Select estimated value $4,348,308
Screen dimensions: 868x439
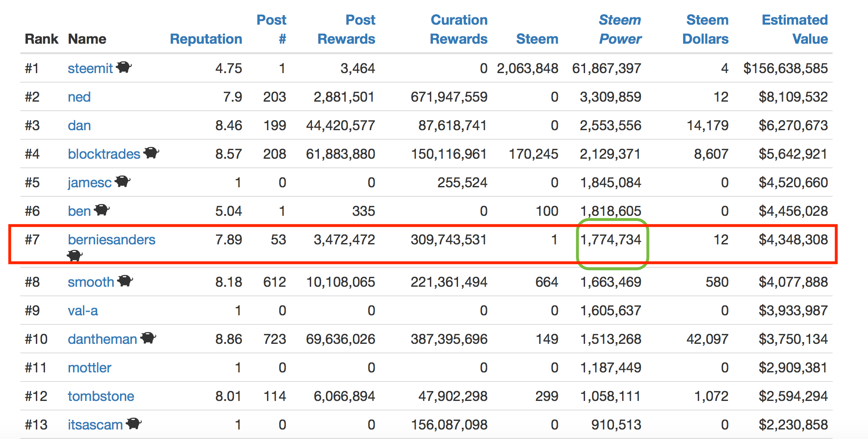click(793, 240)
